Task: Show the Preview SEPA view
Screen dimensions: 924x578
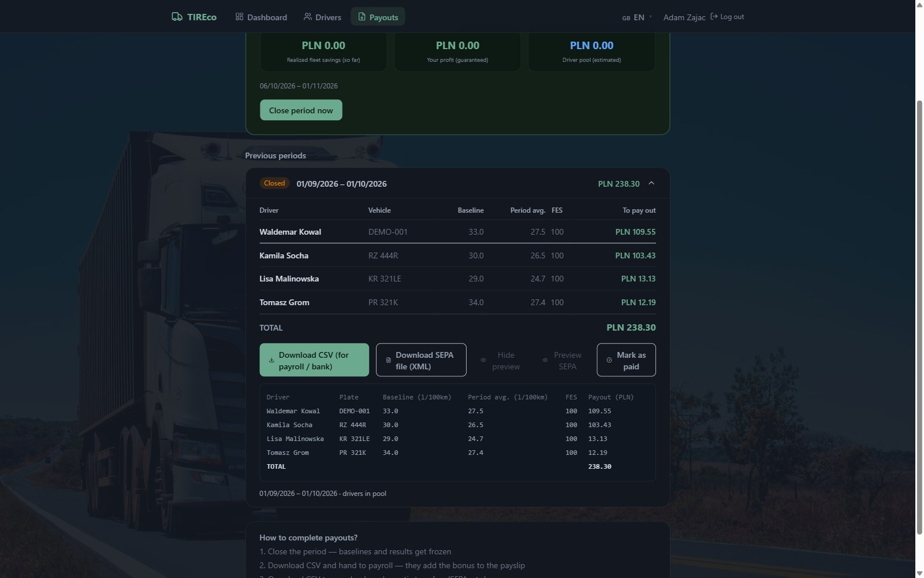Action: 562,360
